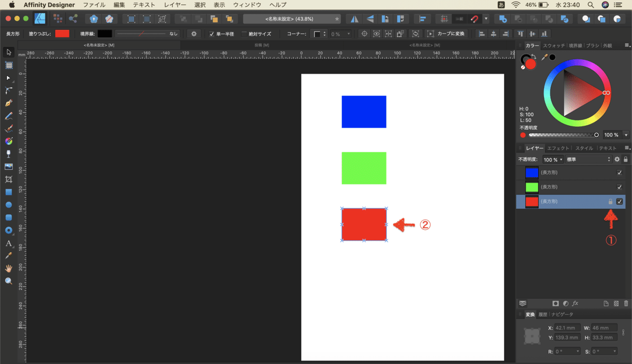Open the blend mode 標準 dropdown
The height and width of the screenshot is (364, 632).
tap(588, 159)
